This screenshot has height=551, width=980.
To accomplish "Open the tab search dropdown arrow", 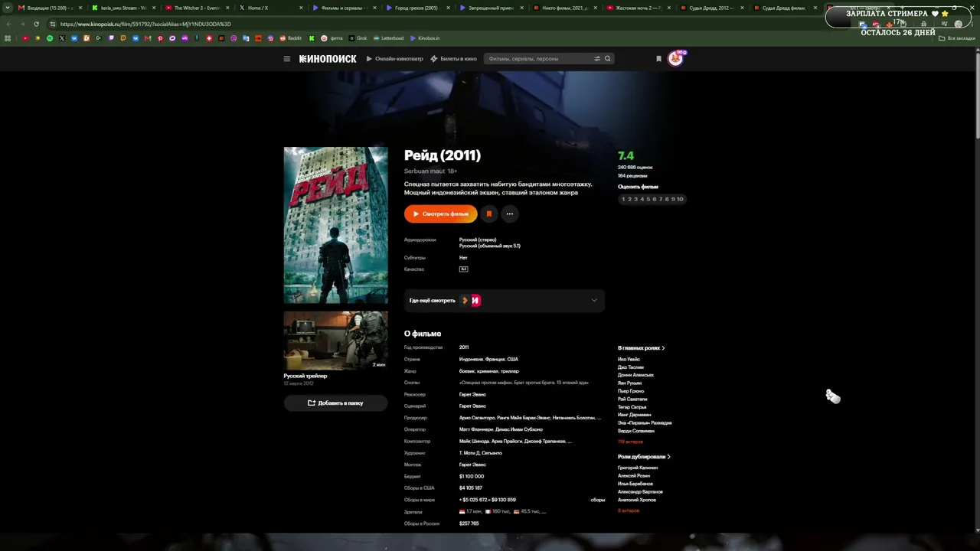I will click(x=8, y=8).
